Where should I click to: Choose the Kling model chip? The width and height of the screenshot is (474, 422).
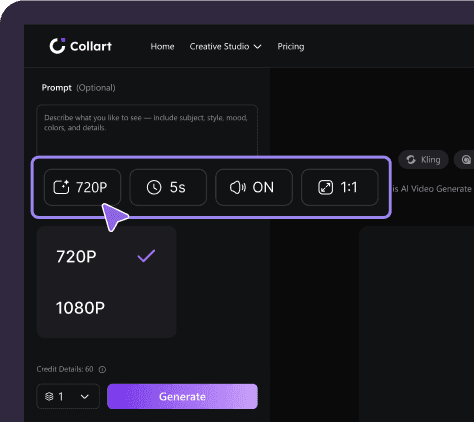(423, 160)
